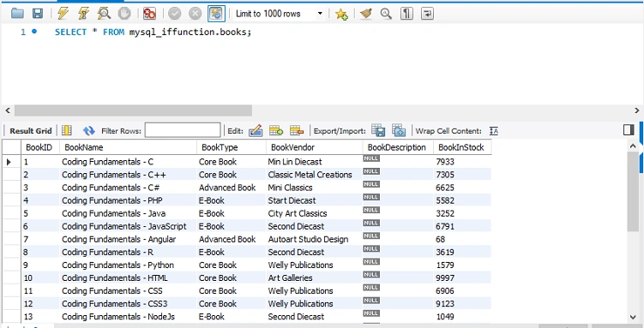Open a SQL script file folder icon
Viewport: 644px width, 328px height.
(17, 14)
